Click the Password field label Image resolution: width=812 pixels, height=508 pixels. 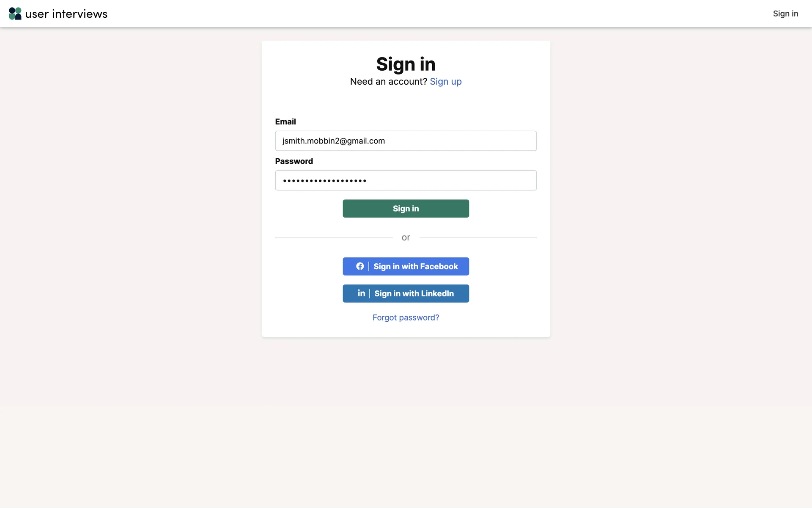pos(294,161)
